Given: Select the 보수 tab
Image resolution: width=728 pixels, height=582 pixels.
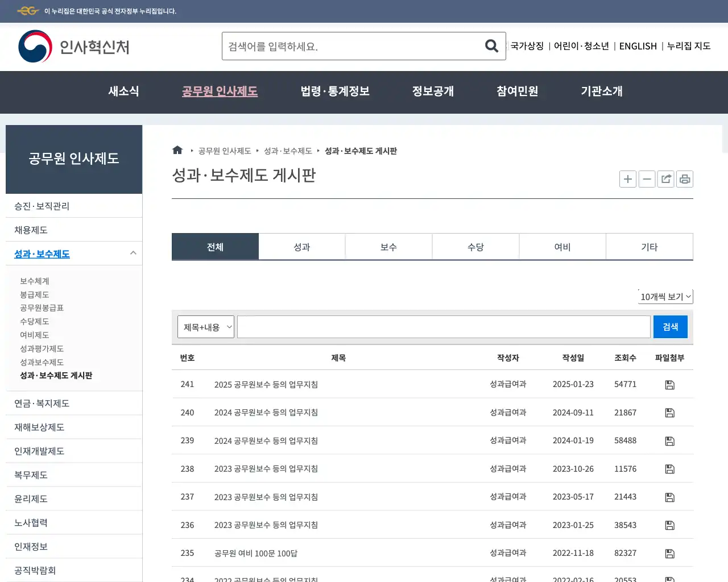Looking at the screenshot, I should pos(389,247).
